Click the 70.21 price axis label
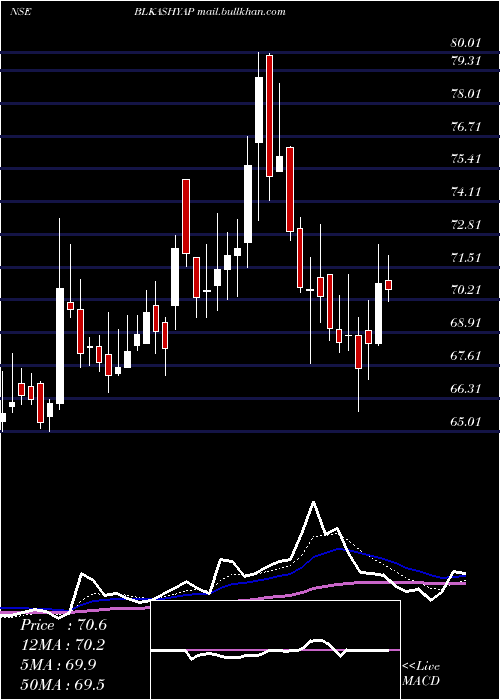Screen dimensions: 500x700 pos(466,290)
